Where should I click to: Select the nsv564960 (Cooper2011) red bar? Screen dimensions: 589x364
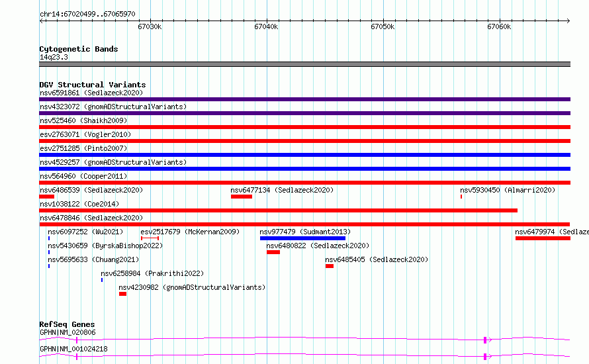tap(304, 183)
